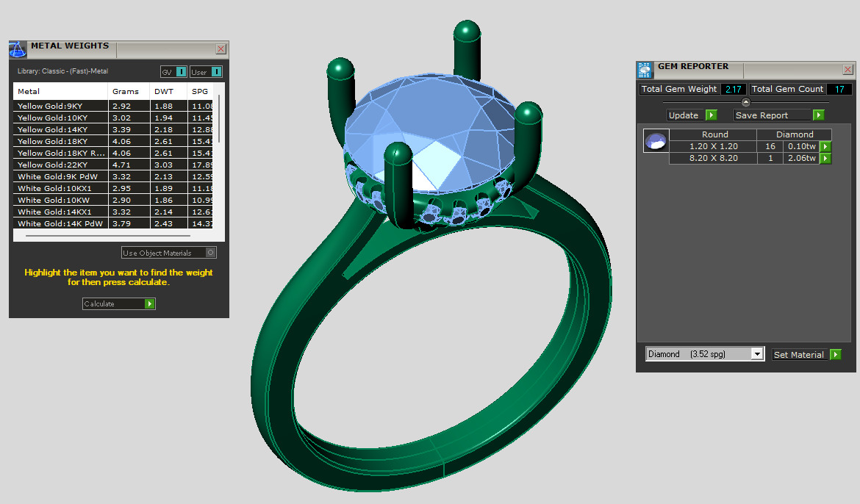The image size is (860, 504).
Task: Toggle the GV switch in Metal Weights
Action: coord(174,72)
